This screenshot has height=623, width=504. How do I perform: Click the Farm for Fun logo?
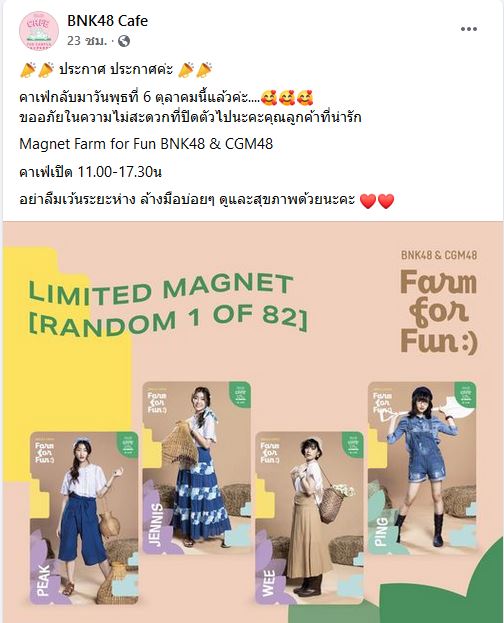click(439, 312)
